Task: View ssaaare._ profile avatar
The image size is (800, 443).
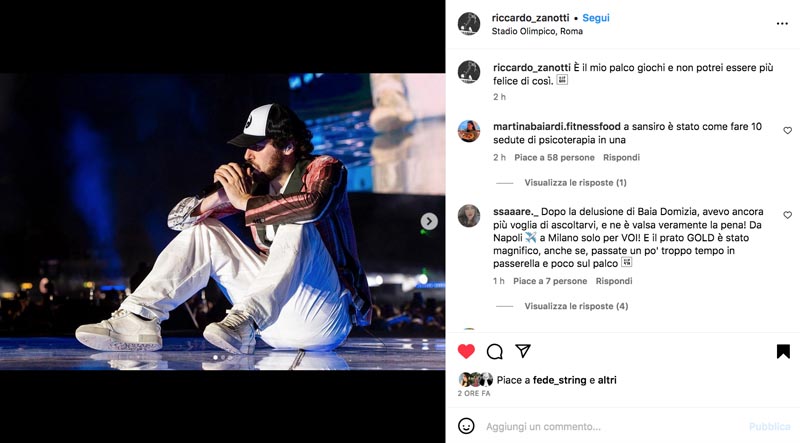Action: tap(468, 216)
